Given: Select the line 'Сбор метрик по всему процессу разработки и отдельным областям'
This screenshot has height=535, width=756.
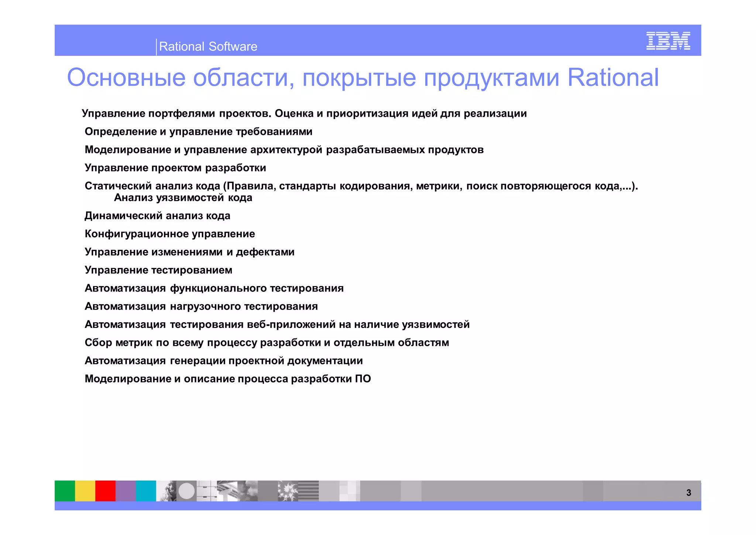Looking at the screenshot, I should [x=267, y=343].
